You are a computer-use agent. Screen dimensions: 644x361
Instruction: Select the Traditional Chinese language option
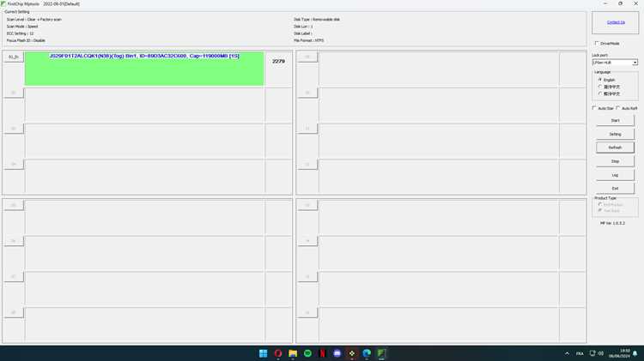[600, 93]
